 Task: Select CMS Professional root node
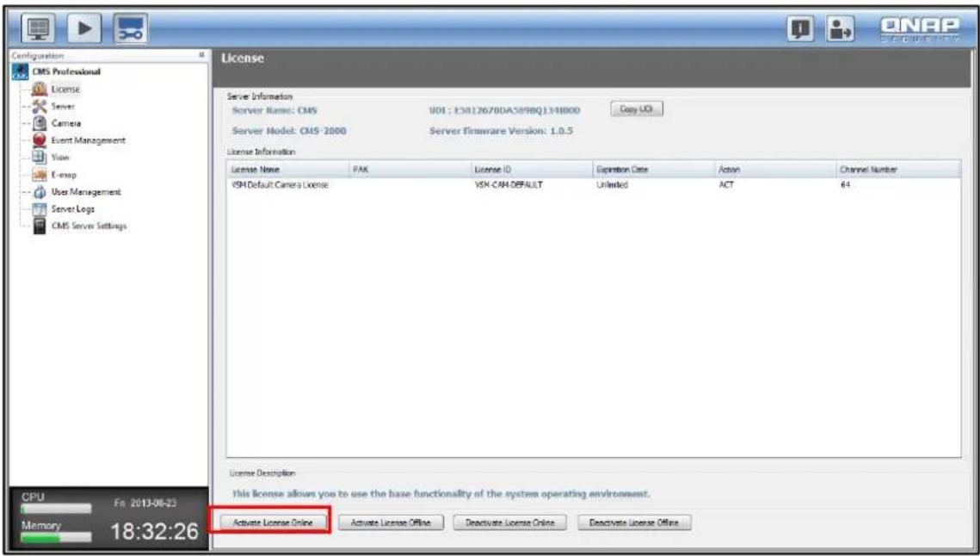tap(65, 71)
